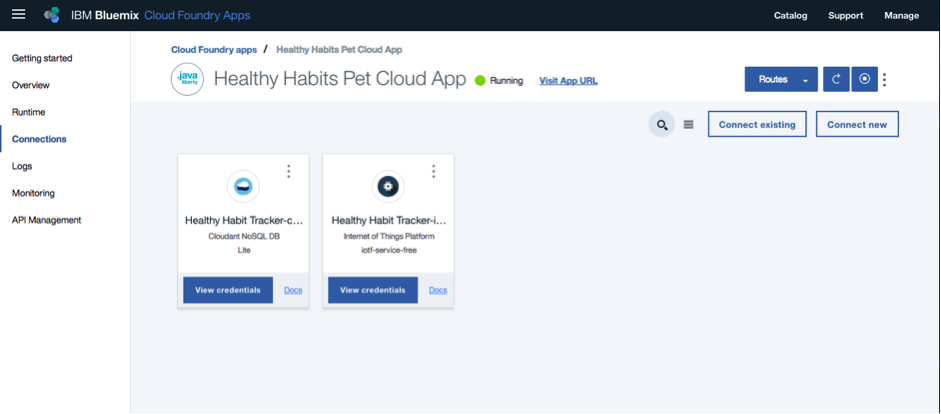Click the IBM Bluemix logo icon
941x414 pixels.
point(52,15)
